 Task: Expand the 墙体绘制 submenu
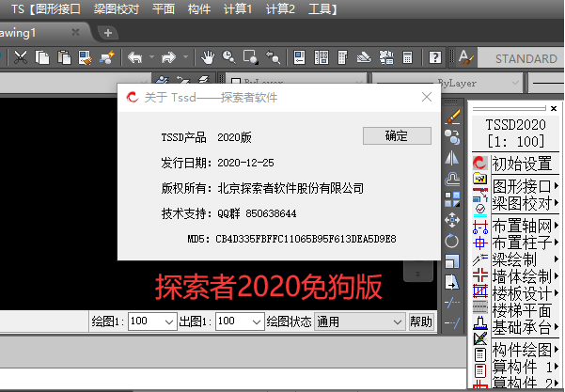[x=557, y=276]
